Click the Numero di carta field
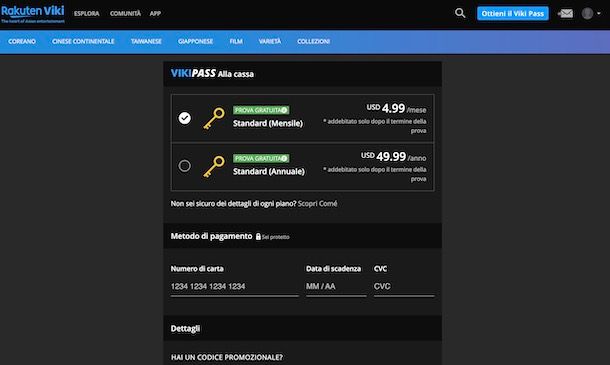 (x=235, y=287)
